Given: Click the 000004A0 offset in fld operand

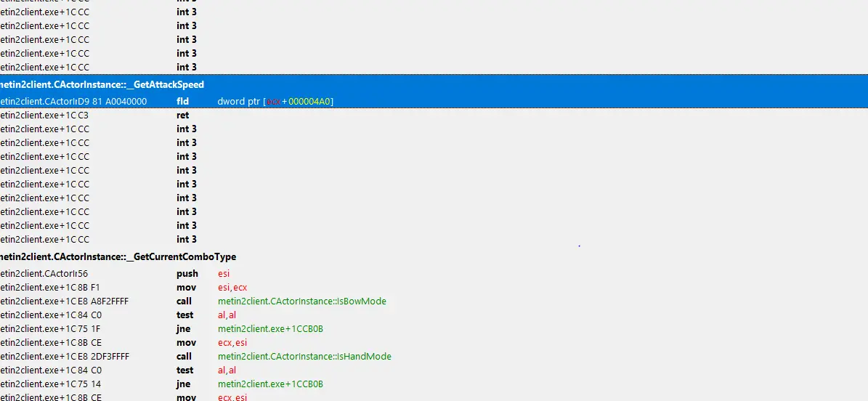Looking at the screenshot, I should pos(309,102).
